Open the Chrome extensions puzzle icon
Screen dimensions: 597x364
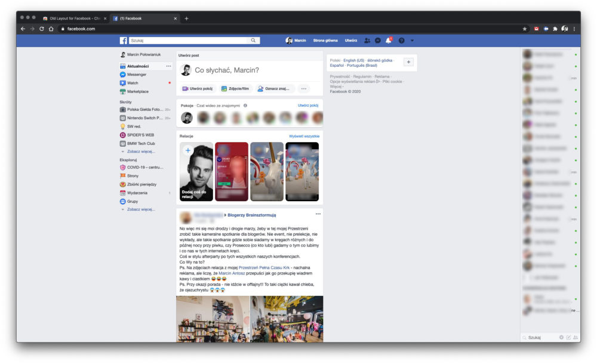click(555, 29)
